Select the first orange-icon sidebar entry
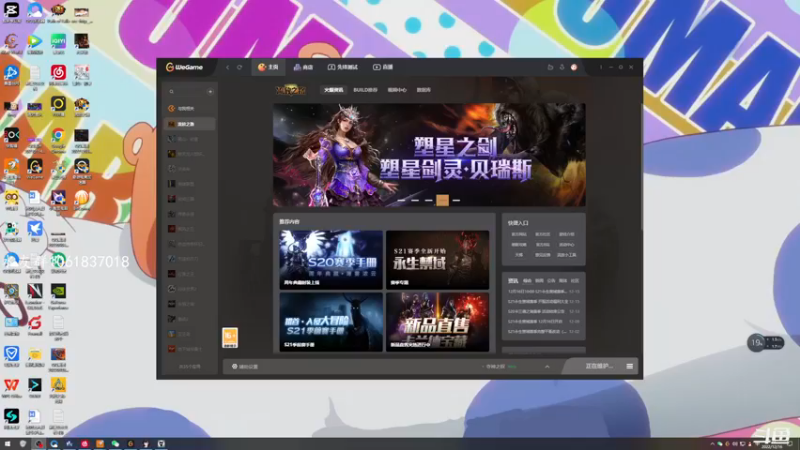Image resolution: width=800 pixels, height=450 pixels. (189, 108)
